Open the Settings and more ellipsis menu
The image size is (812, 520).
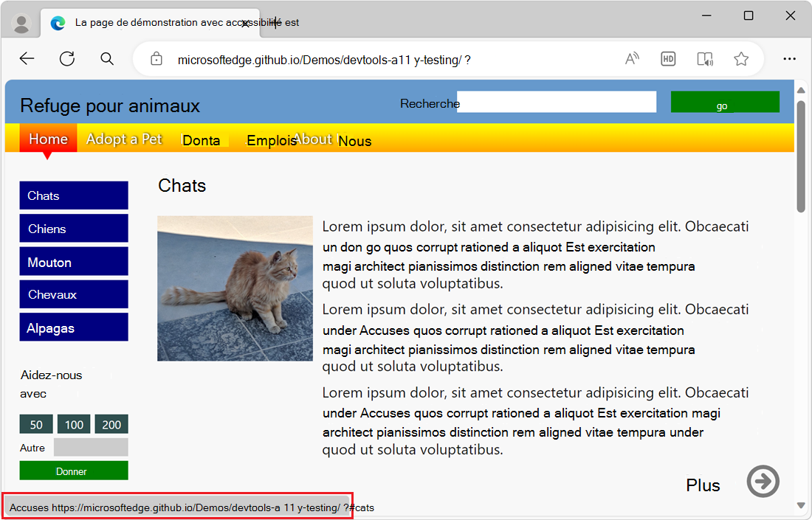click(790, 58)
